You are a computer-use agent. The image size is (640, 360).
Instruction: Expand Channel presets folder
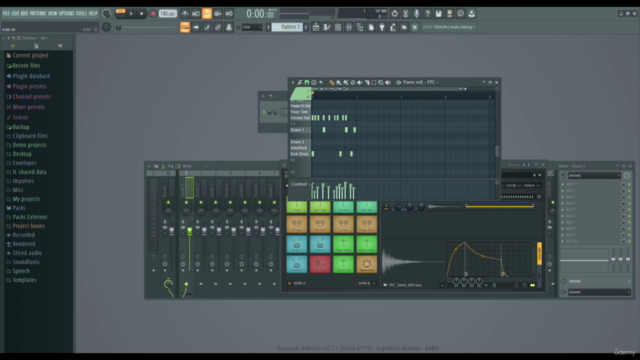tap(31, 97)
